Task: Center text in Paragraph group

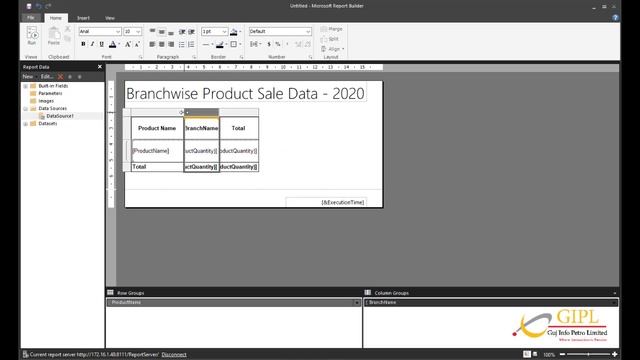Action: pos(162,44)
